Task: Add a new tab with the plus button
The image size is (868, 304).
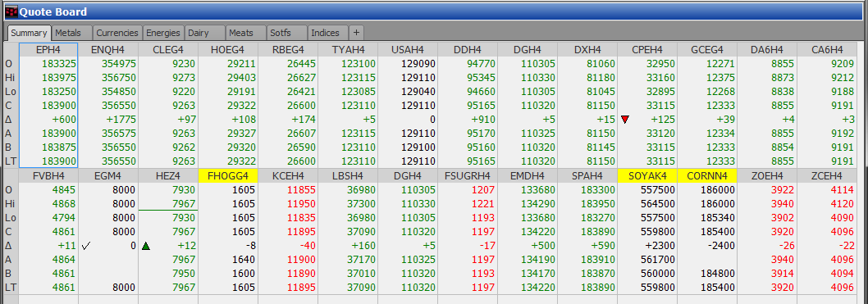Action: pos(356,33)
